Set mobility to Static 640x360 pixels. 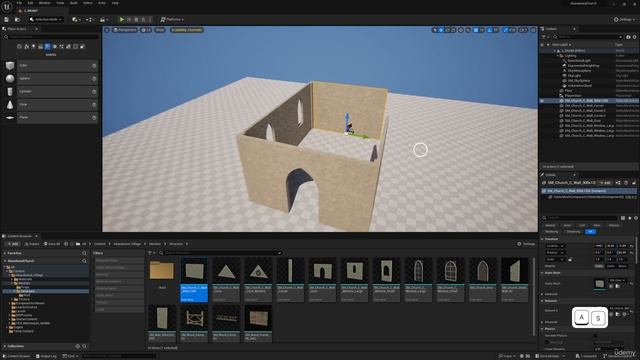pyautogui.click(x=599, y=266)
